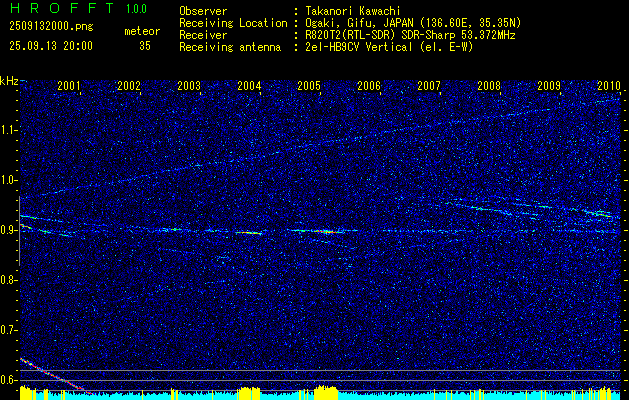Click the 0.6 frequency axis label
Screen dimensions: 629x400
(x=7, y=380)
